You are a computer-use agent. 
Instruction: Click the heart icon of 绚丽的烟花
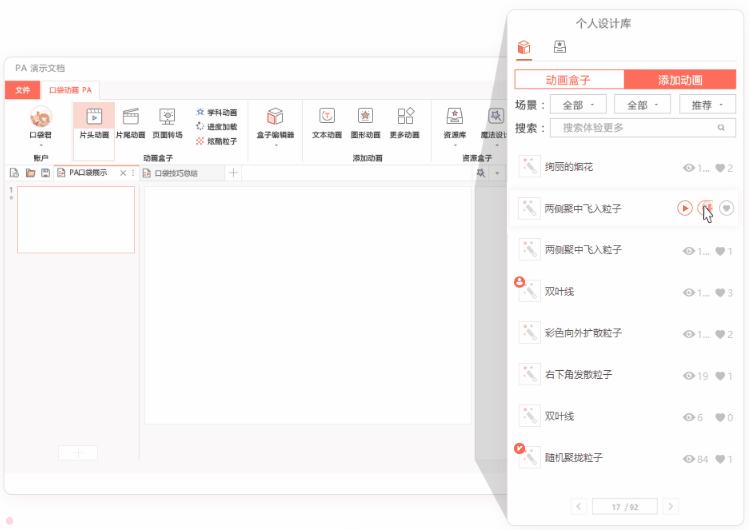[720, 168]
